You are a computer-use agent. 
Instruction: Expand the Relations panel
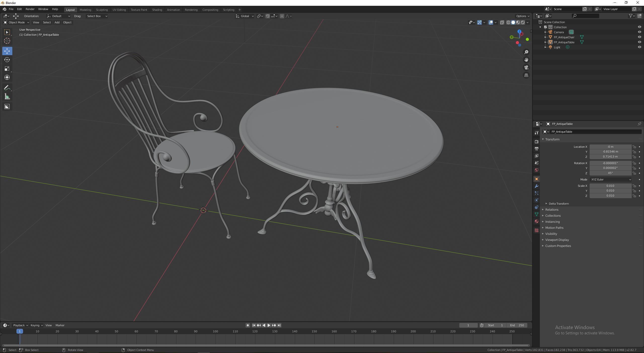point(552,209)
